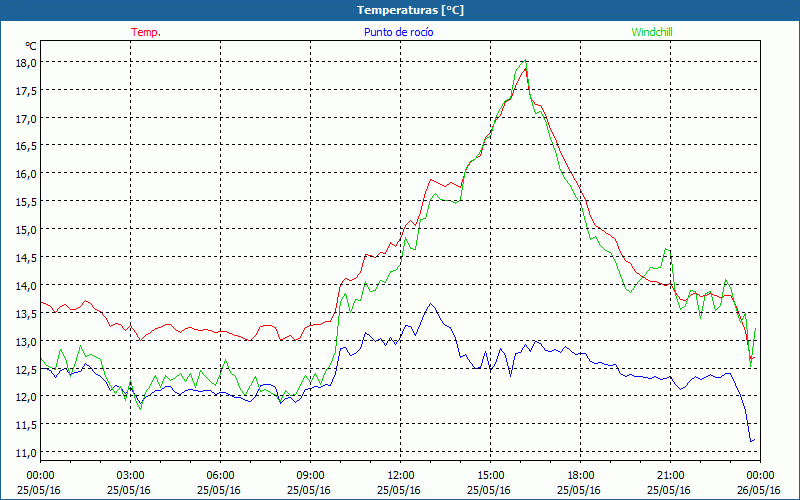
Task: Click the blue dew point peak near 13:00
Action: (431, 304)
